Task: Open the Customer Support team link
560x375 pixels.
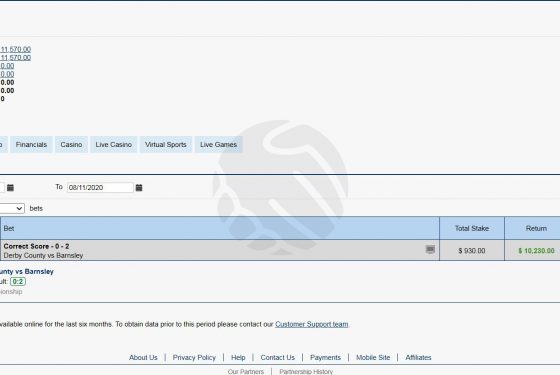Action: 312,324
